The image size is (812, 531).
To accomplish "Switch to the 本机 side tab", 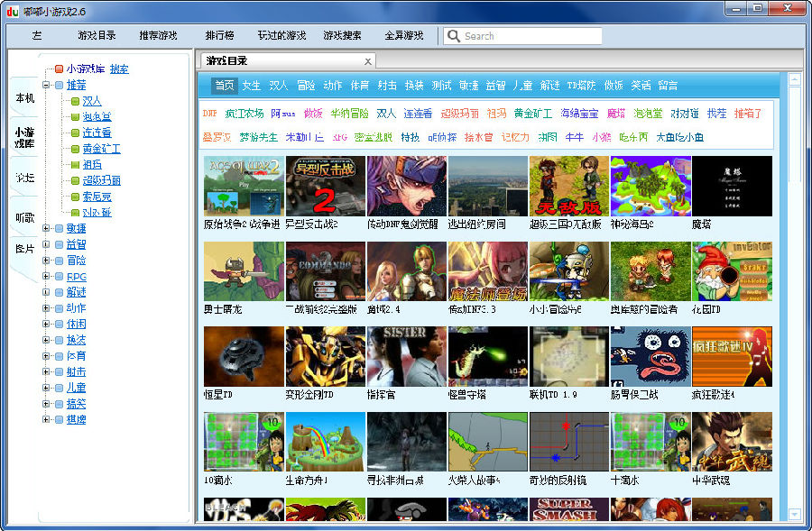I will click(25, 97).
